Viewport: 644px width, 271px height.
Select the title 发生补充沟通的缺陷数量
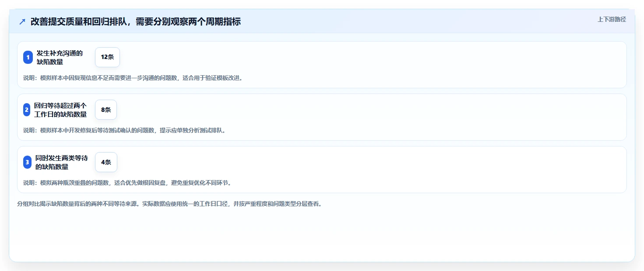tap(60, 57)
